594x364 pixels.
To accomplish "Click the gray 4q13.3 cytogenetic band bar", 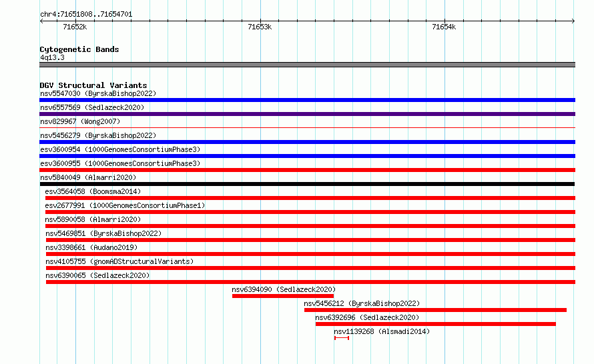I will 307,65.
